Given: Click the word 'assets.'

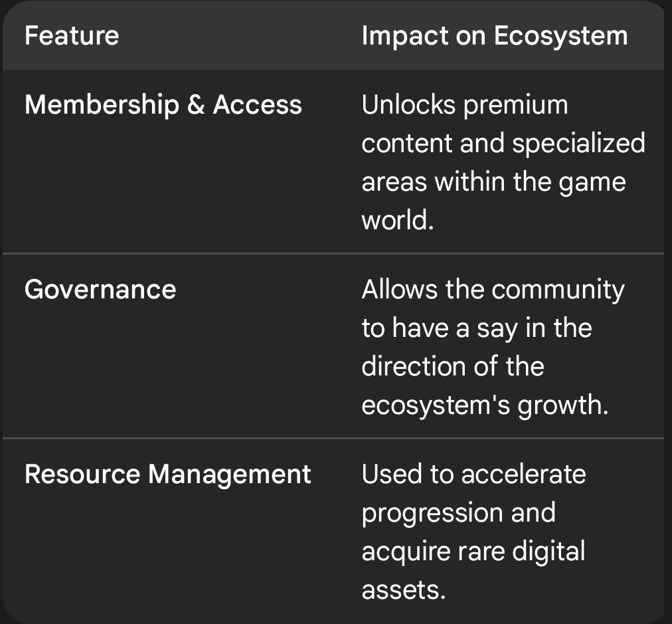Looking at the screenshot, I should [x=403, y=590].
